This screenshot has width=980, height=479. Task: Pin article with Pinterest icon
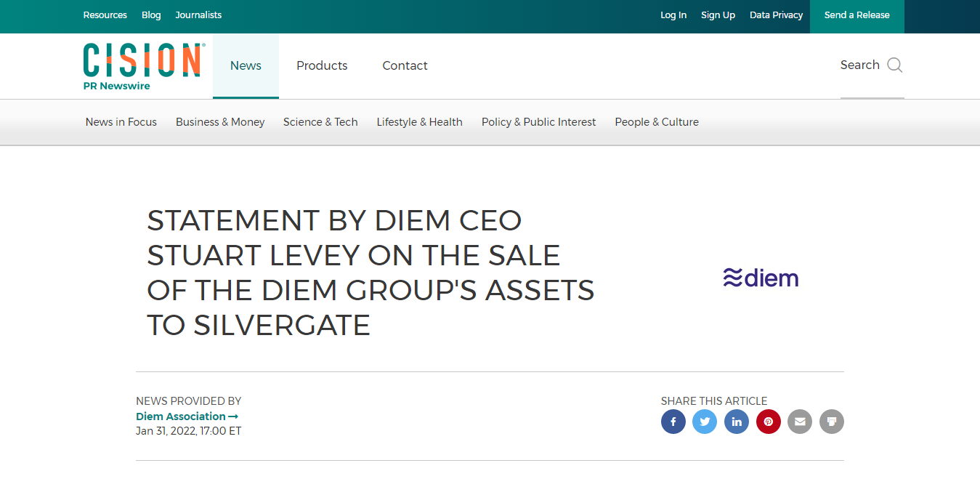click(x=769, y=422)
